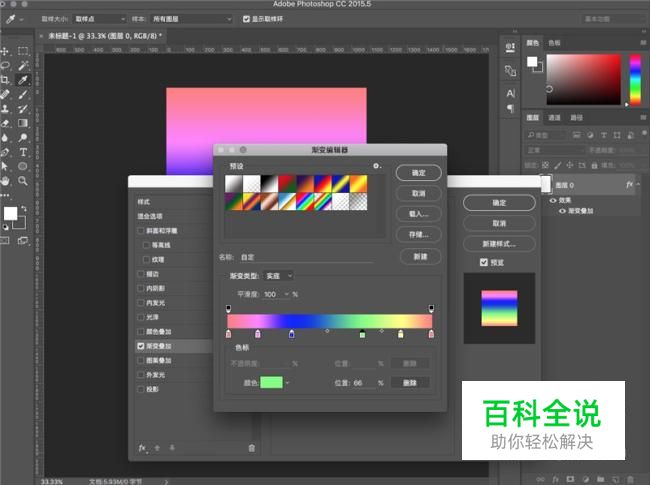The width and height of the screenshot is (650, 485).
Task: Select the Crop tool
Action: pos(6,80)
